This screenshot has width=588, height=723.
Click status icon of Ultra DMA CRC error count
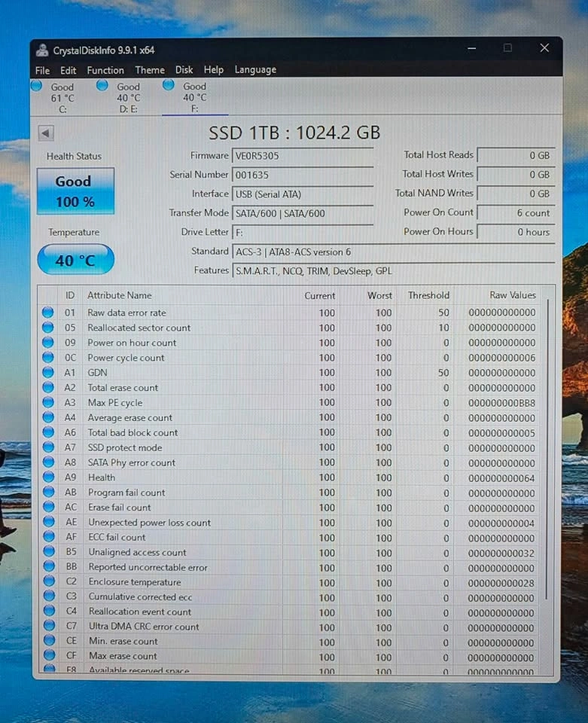coord(49,626)
